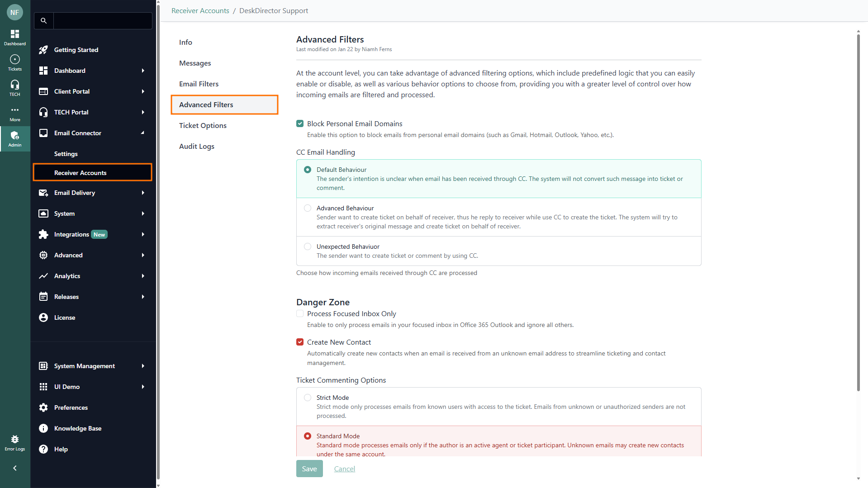Click the NF user avatar

point(15,12)
